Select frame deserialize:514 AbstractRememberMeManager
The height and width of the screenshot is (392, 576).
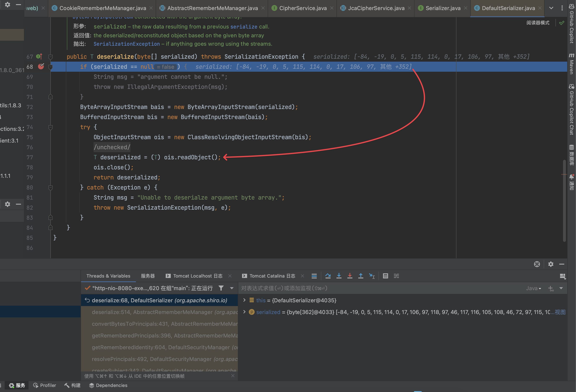tap(159, 312)
